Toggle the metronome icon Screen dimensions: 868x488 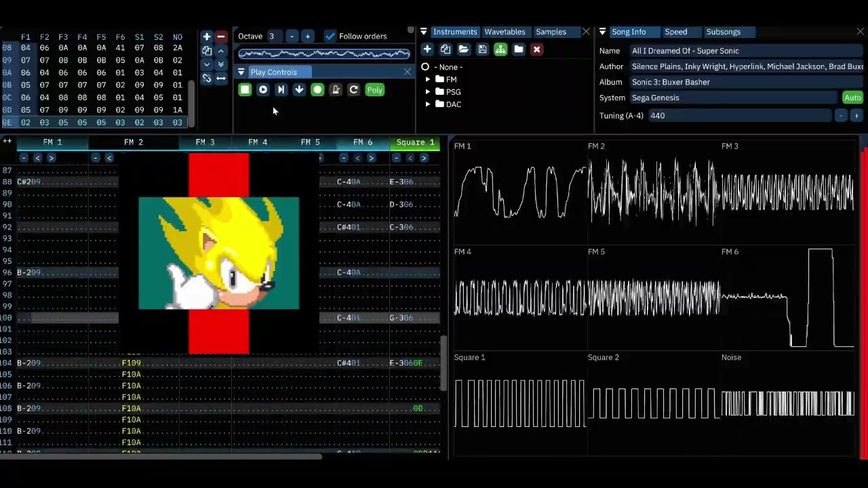pyautogui.click(x=336, y=89)
